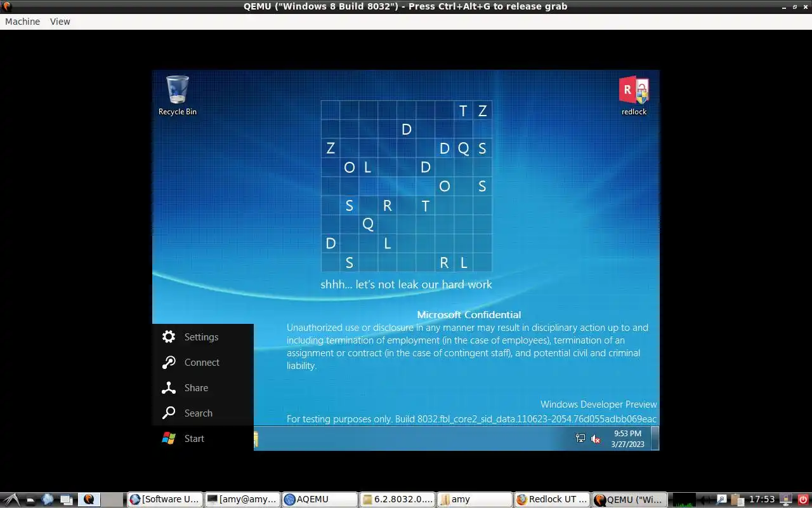Viewport: 812px width, 508px height.
Task: Open the LXDE main menu icon
Action: pos(12,499)
